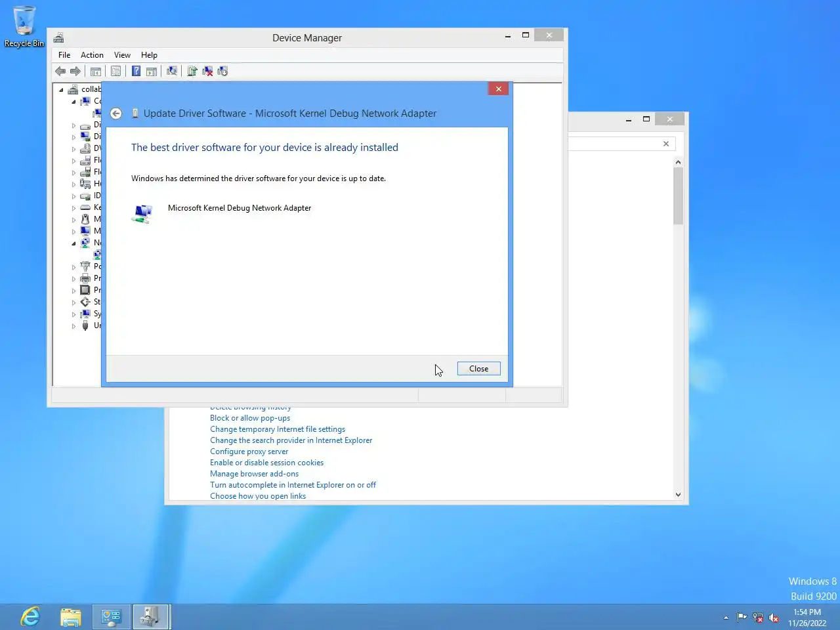840x630 pixels.
Task: Toggle the Show/Hide Console Tree toolbar icon
Action: pyautogui.click(x=96, y=71)
